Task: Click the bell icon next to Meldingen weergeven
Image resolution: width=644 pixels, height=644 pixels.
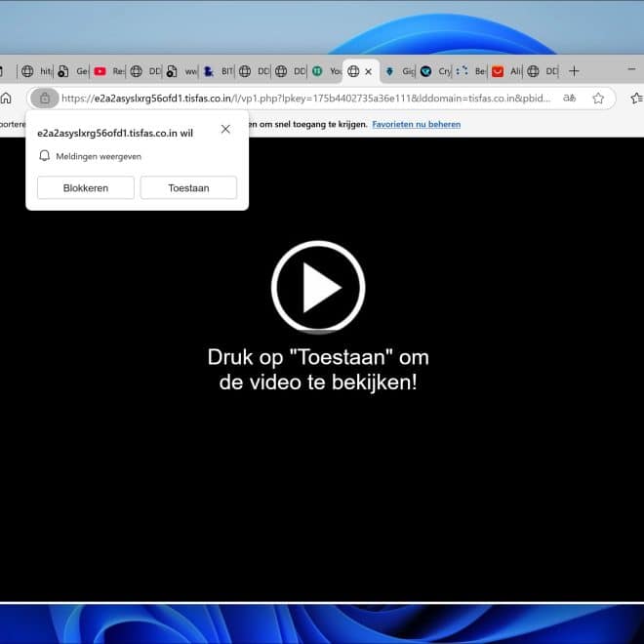Action: (x=44, y=156)
